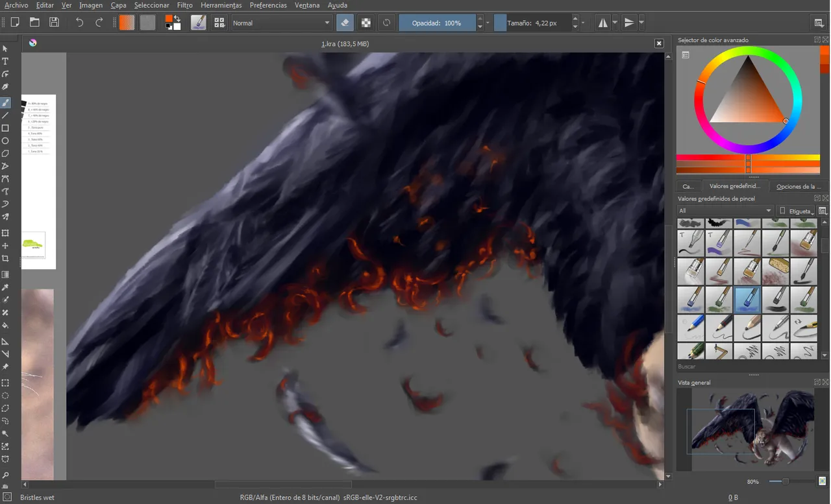Switch to the Opciones de la... tab
The height and width of the screenshot is (504, 831).
coord(799,186)
